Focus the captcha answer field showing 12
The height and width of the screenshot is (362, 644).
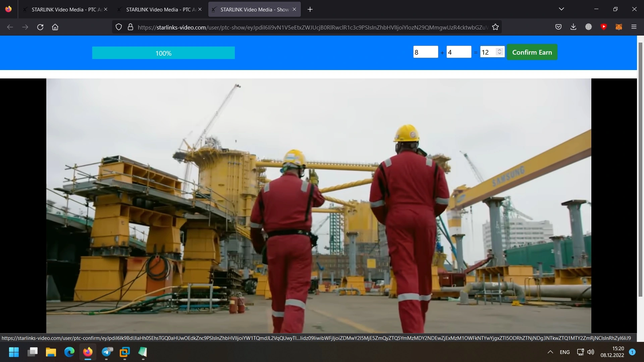[x=488, y=52]
